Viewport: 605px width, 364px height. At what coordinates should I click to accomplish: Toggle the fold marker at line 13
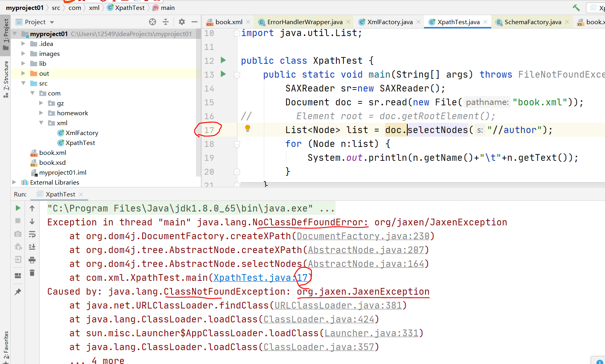tap(237, 75)
